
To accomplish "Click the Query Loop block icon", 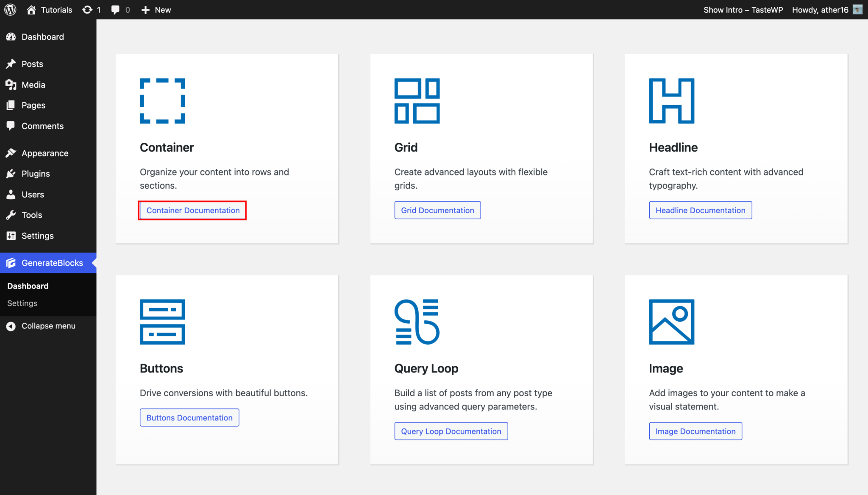I will (417, 322).
